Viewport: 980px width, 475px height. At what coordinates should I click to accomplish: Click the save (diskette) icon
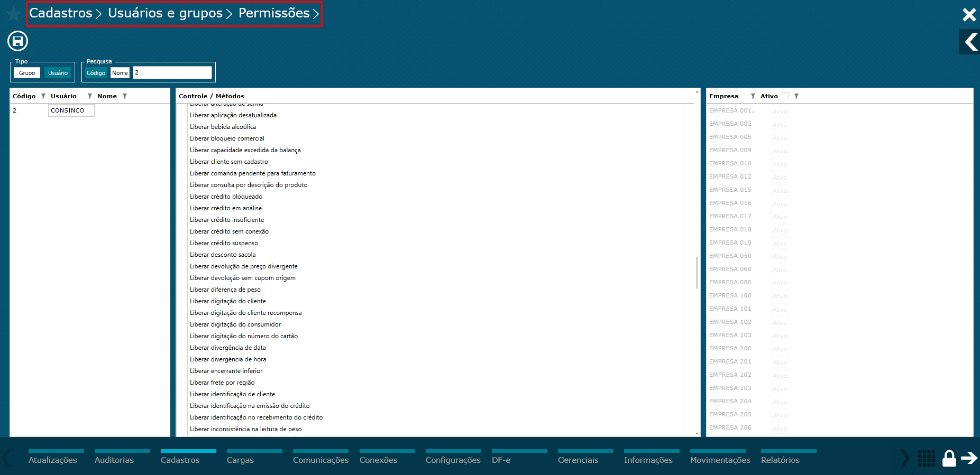click(x=17, y=41)
